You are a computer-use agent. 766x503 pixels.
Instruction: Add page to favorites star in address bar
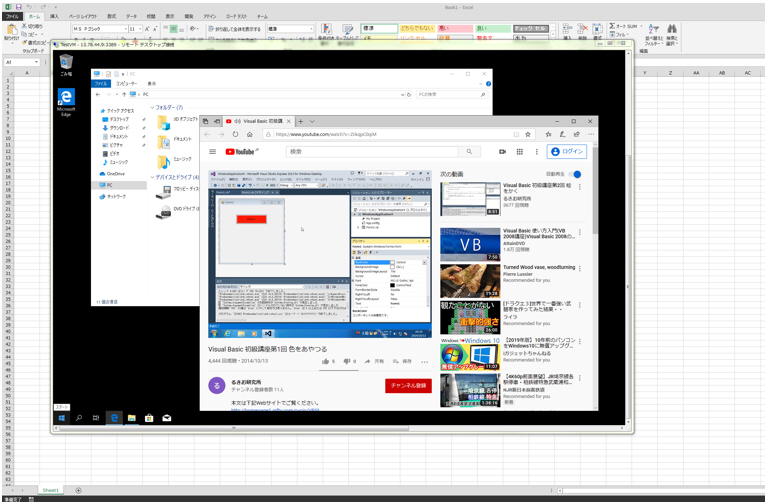(528, 134)
